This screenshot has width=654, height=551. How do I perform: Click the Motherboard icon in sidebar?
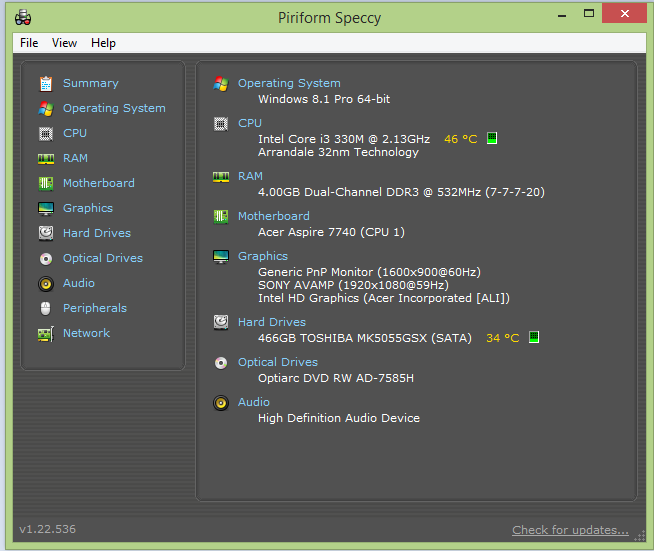[46, 184]
